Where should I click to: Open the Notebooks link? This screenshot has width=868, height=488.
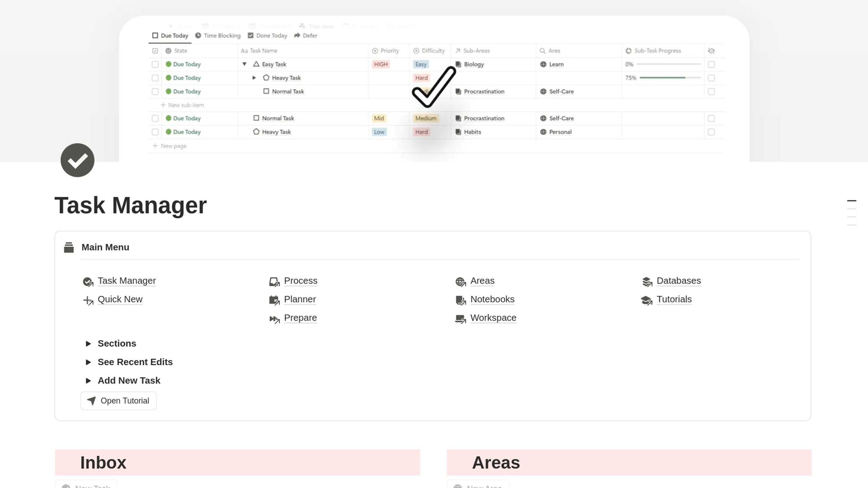[492, 299]
